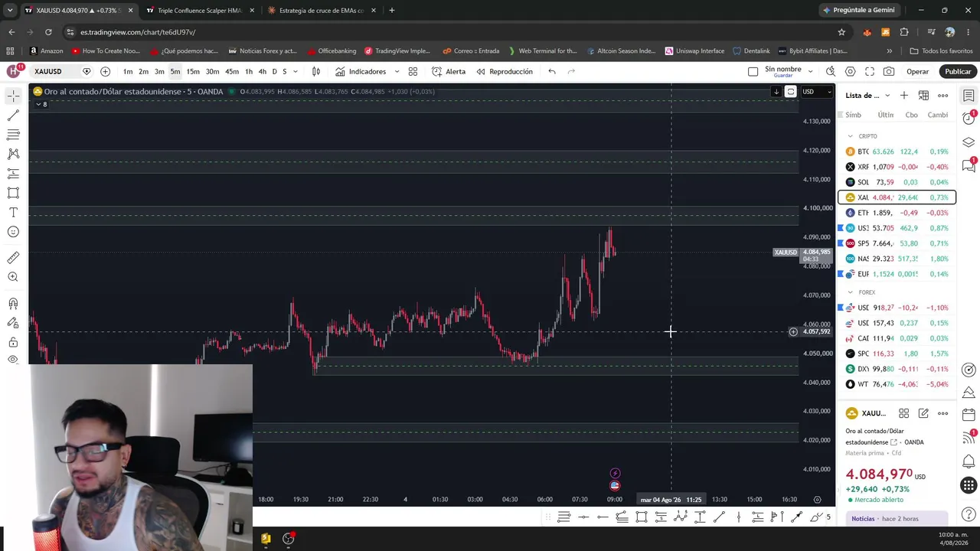Start bar Reproducción replay mode
Screen dimensions: 980x551
[x=505, y=71]
